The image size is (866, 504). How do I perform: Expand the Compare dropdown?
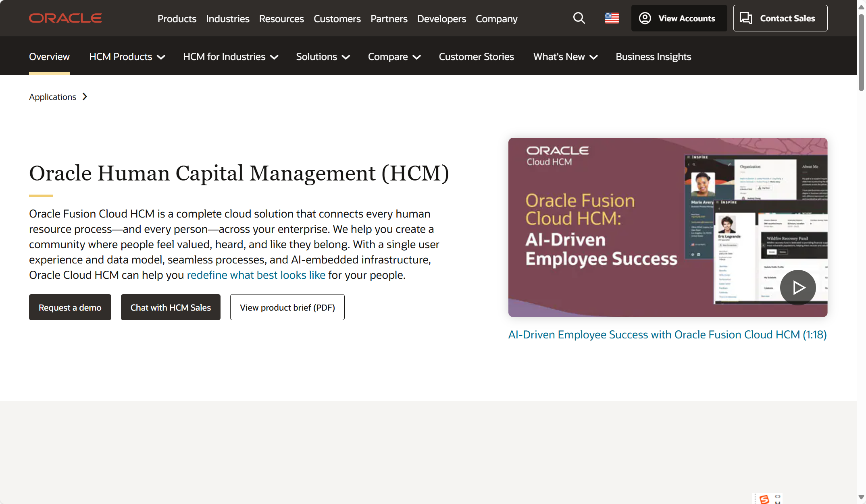[394, 57]
